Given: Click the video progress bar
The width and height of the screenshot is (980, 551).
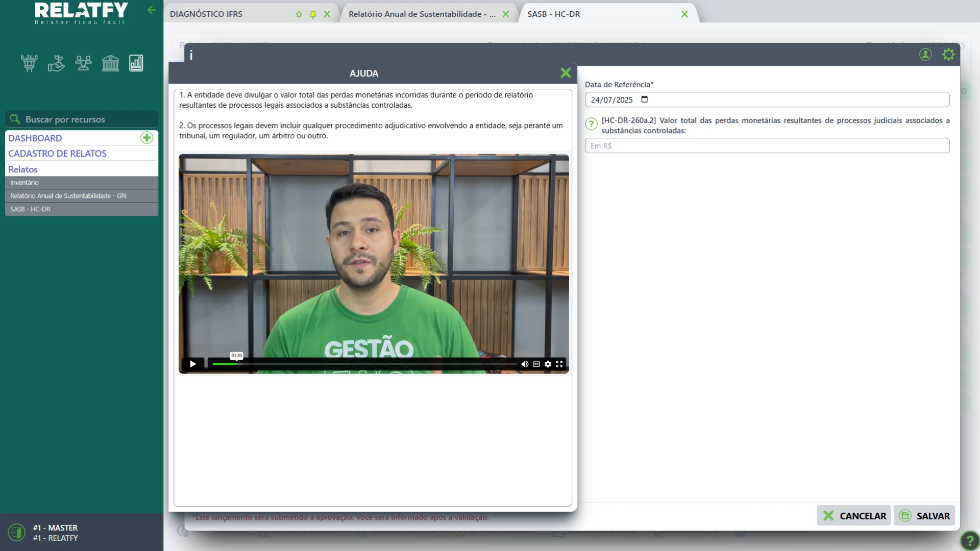Looking at the screenshot, I should coord(365,364).
